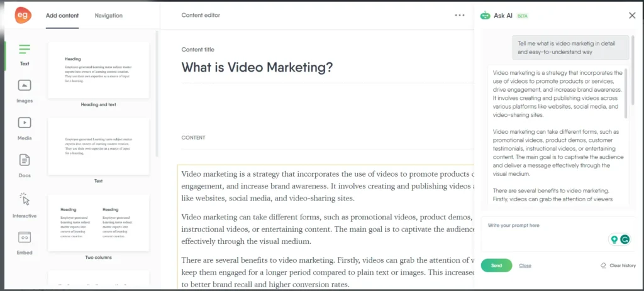Click the Two columns caption

(99, 257)
